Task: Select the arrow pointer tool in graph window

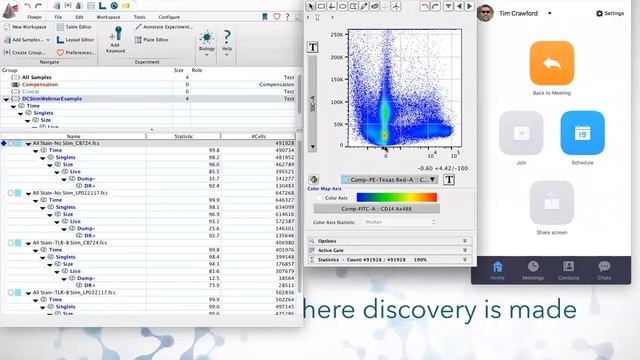Action: 311,6
